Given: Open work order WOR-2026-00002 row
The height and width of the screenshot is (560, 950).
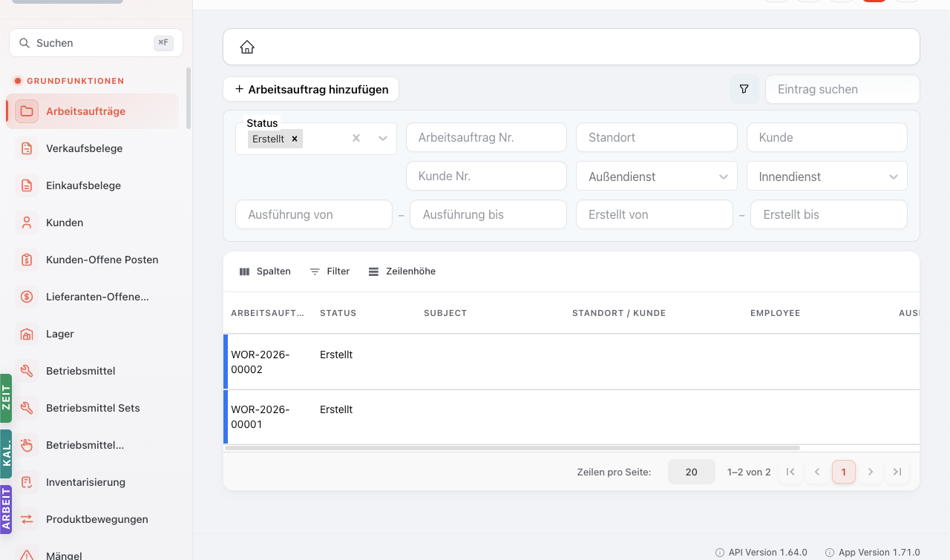Looking at the screenshot, I should pyautogui.click(x=571, y=362).
